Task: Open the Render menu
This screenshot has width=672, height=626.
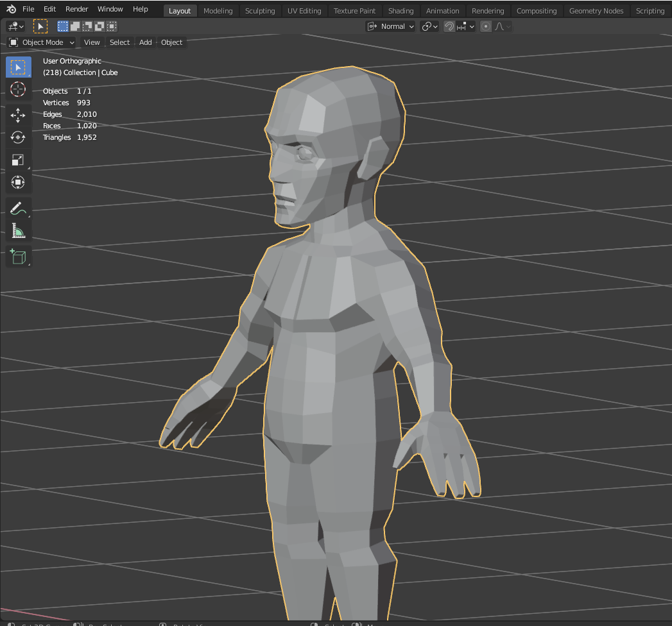Action: tap(76, 10)
